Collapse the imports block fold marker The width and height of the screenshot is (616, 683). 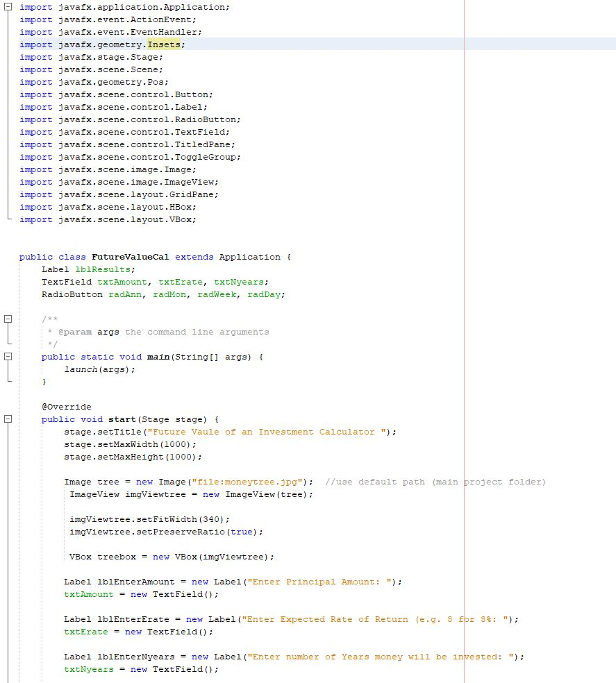pyautogui.click(x=8, y=7)
